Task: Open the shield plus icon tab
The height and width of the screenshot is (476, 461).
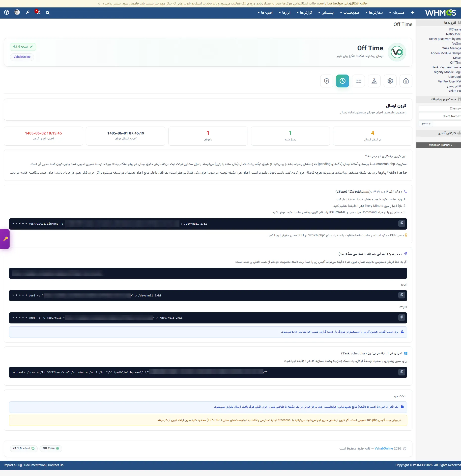Action: point(327,81)
